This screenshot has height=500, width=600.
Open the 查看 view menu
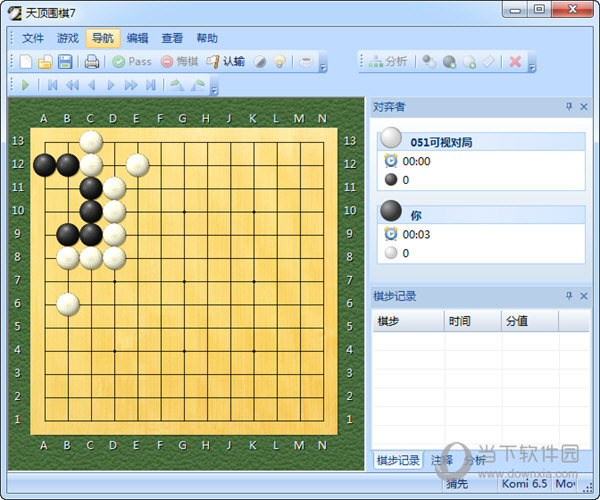[172, 38]
